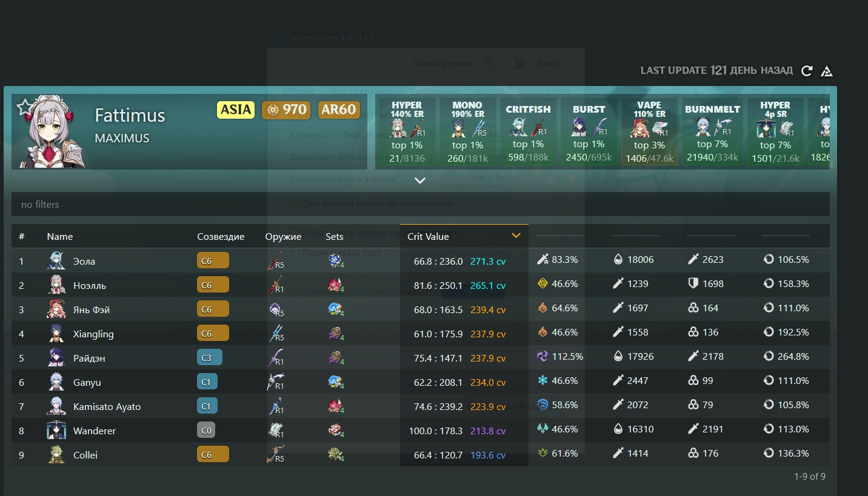This screenshot has width=868, height=496.
Task: Click Wanderer's C0 constellation badge
Action: tap(206, 430)
